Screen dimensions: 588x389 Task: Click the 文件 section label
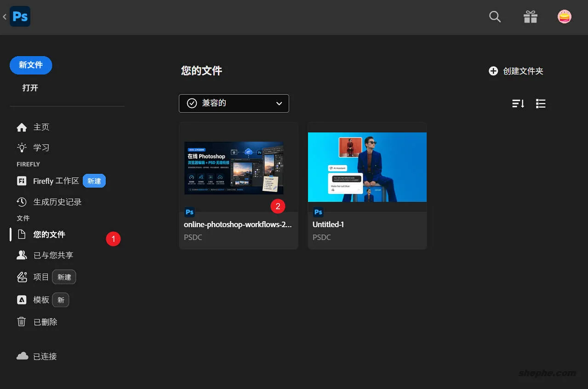pyautogui.click(x=23, y=218)
